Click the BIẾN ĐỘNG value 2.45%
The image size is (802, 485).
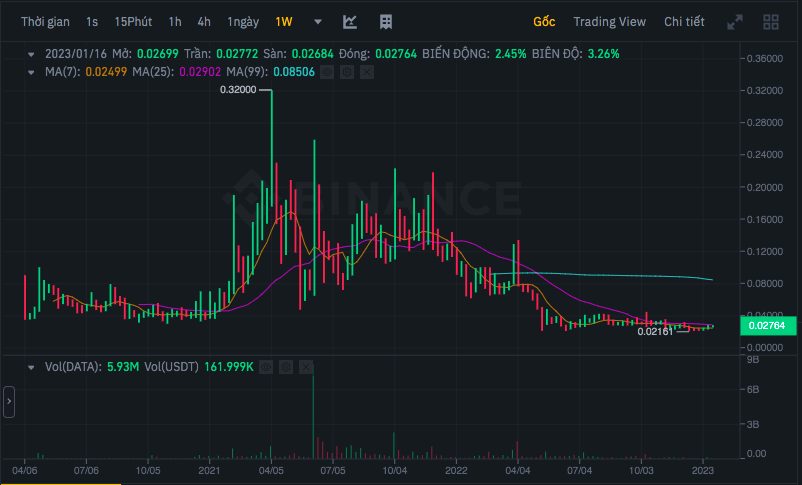pos(510,54)
